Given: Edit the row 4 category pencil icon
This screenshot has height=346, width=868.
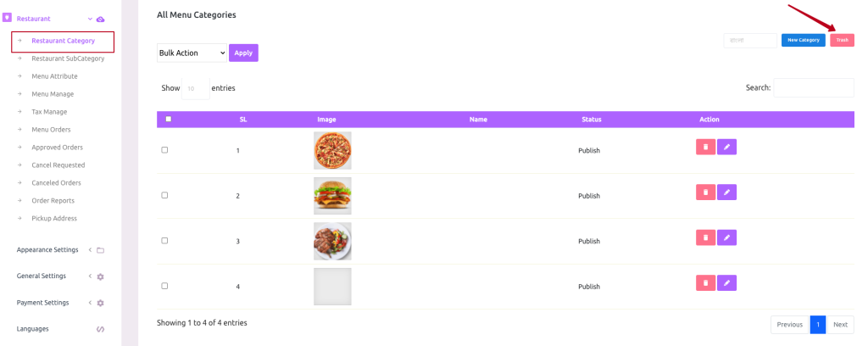Looking at the screenshot, I should click(726, 283).
